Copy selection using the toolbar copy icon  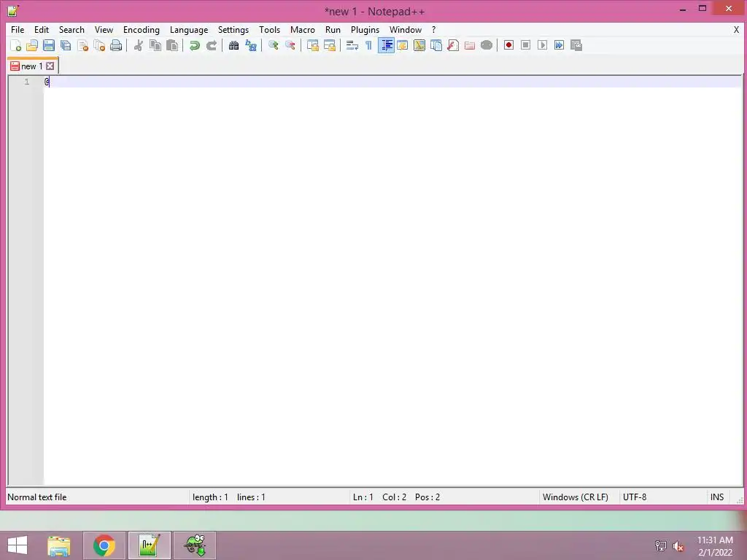tap(155, 45)
